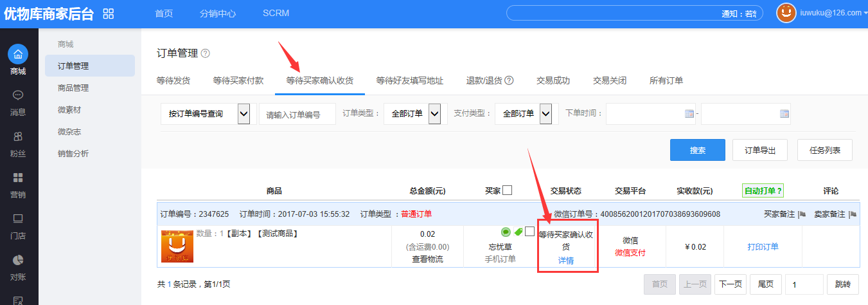
Task: Switch to the 交易成功 tab
Action: pos(553,81)
